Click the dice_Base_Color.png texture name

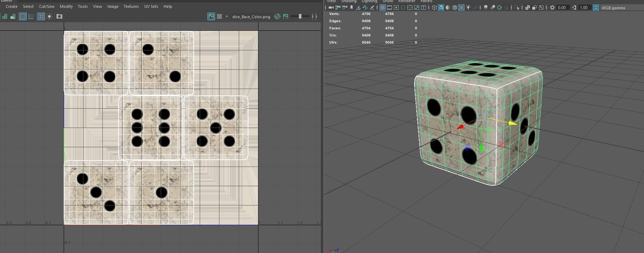(251, 17)
